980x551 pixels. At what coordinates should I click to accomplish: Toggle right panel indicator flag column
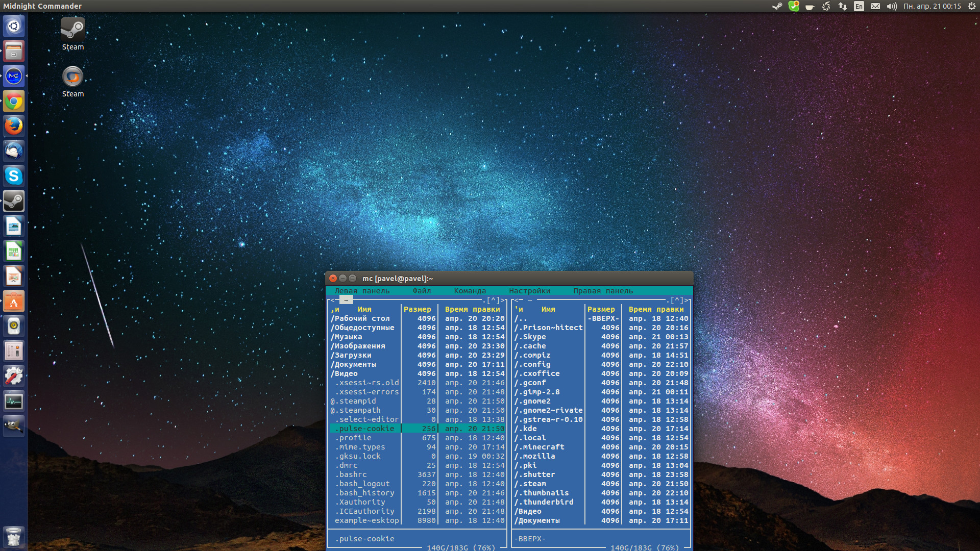tap(516, 309)
